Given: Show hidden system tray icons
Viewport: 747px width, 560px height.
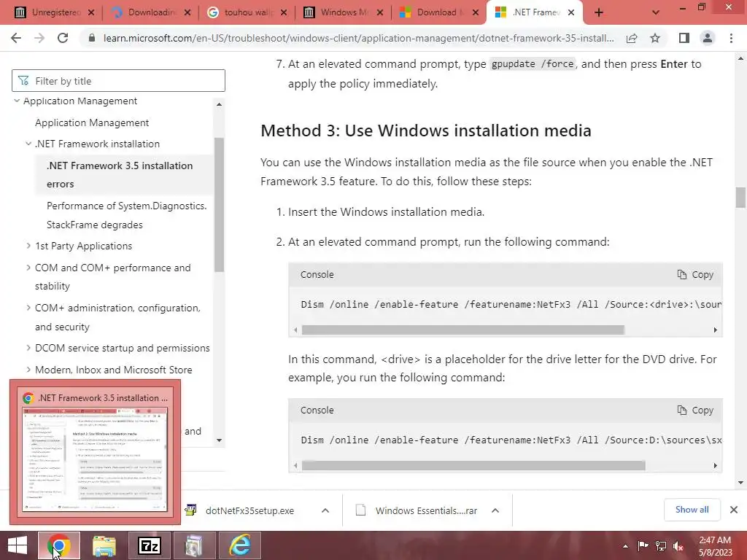Looking at the screenshot, I should 625,546.
